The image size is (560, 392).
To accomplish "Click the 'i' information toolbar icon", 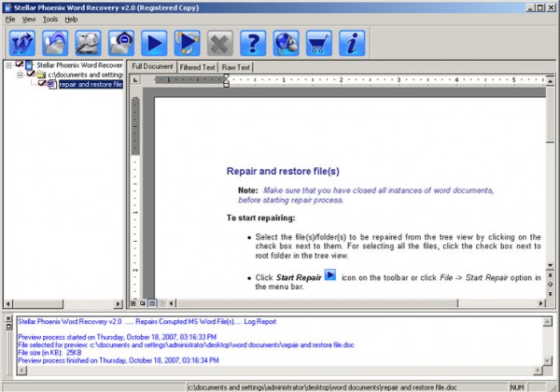I will tap(352, 43).
